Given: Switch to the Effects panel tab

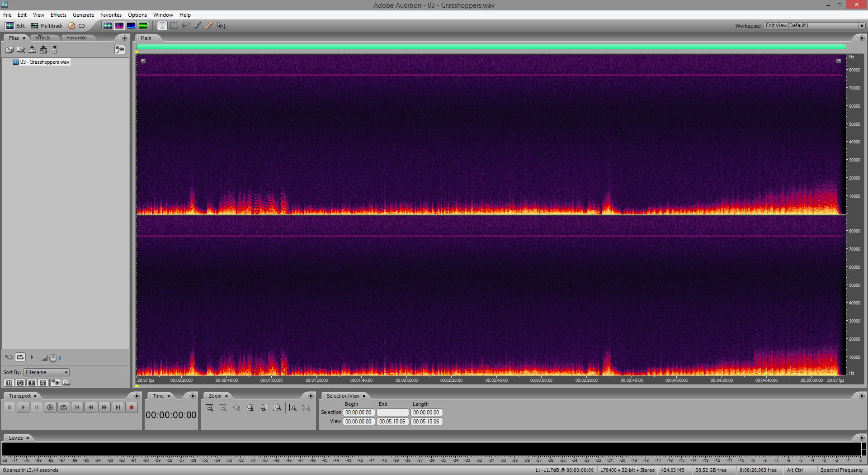Looking at the screenshot, I should point(43,38).
